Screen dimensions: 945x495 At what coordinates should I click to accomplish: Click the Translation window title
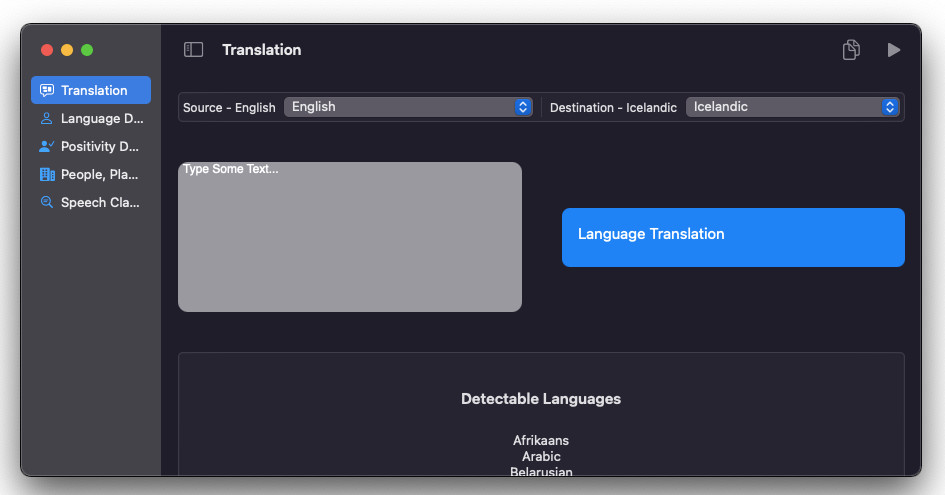[x=262, y=49]
